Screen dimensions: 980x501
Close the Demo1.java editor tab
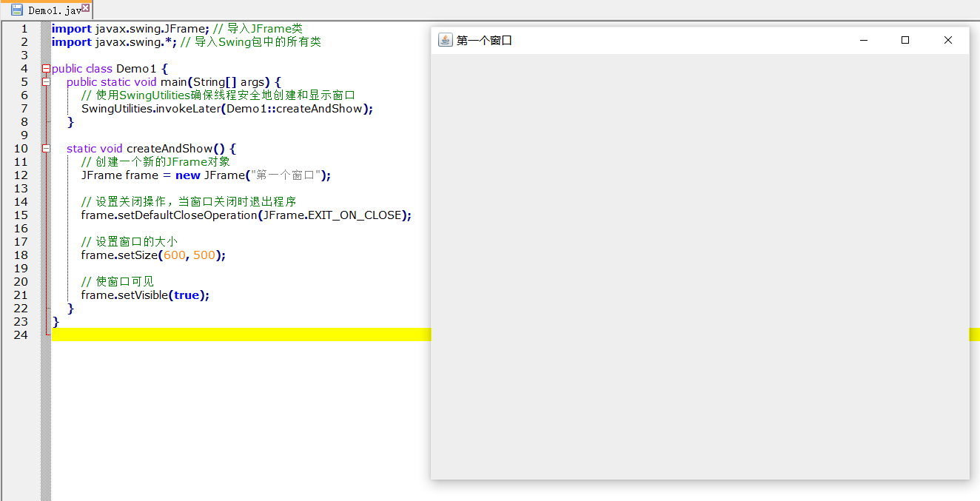(86, 8)
